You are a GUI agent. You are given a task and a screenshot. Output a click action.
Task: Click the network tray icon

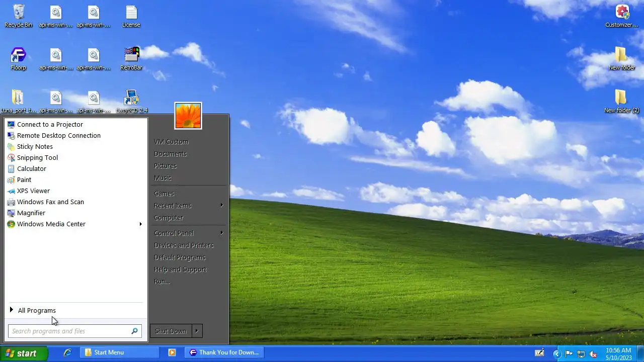click(x=581, y=354)
